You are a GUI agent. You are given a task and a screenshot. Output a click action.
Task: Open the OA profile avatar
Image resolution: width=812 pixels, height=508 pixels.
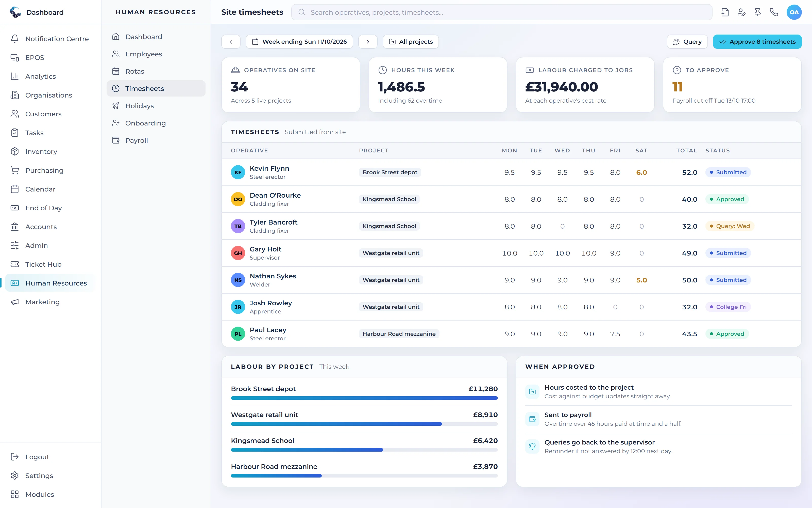(794, 12)
